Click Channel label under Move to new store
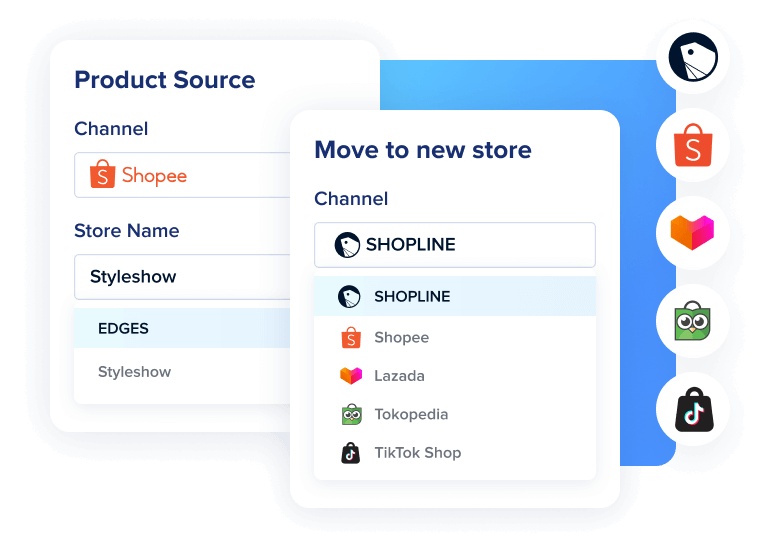The width and height of the screenshot is (780, 540). (351, 199)
